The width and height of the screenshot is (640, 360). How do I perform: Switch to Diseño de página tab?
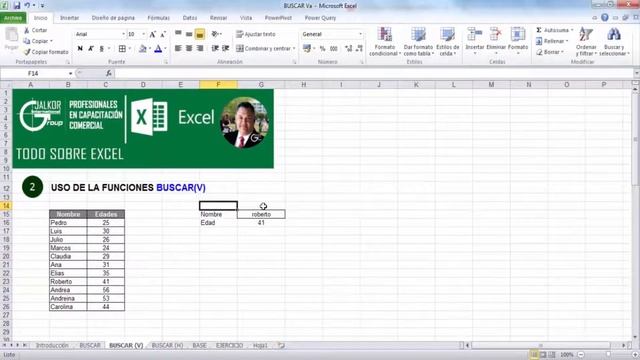coord(113,18)
